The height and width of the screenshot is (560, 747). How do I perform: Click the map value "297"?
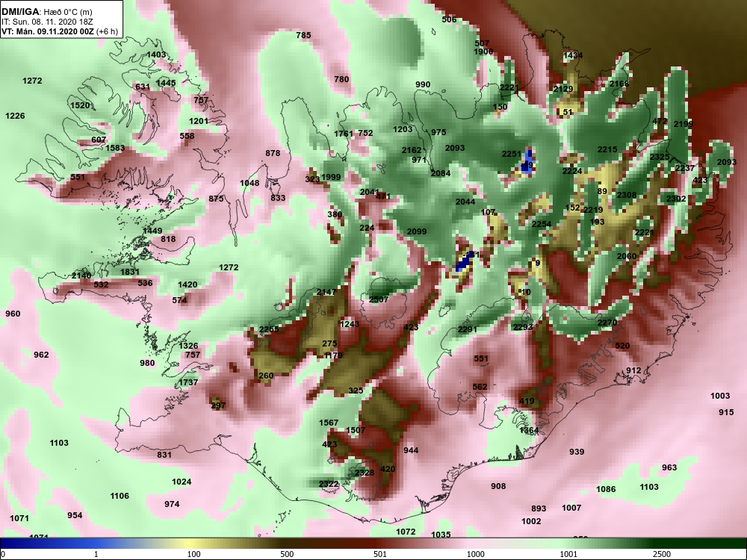[x=218, y=405]
